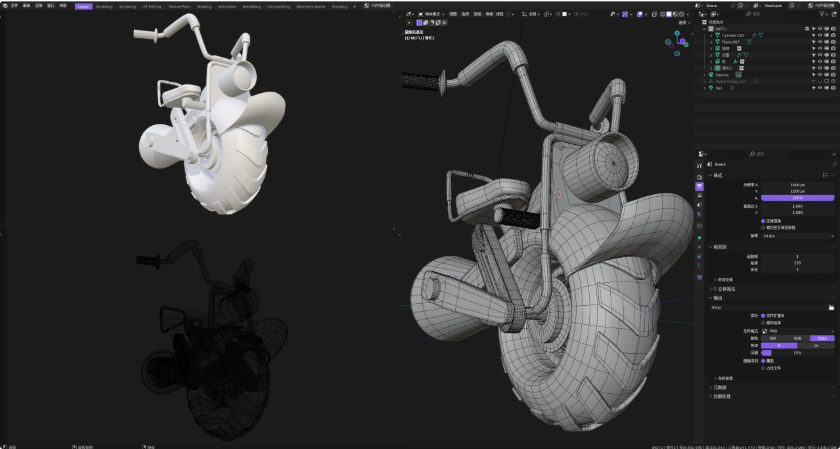Open the PNG file format dropdown
840x449 pixels.
[x=797, y=330]
